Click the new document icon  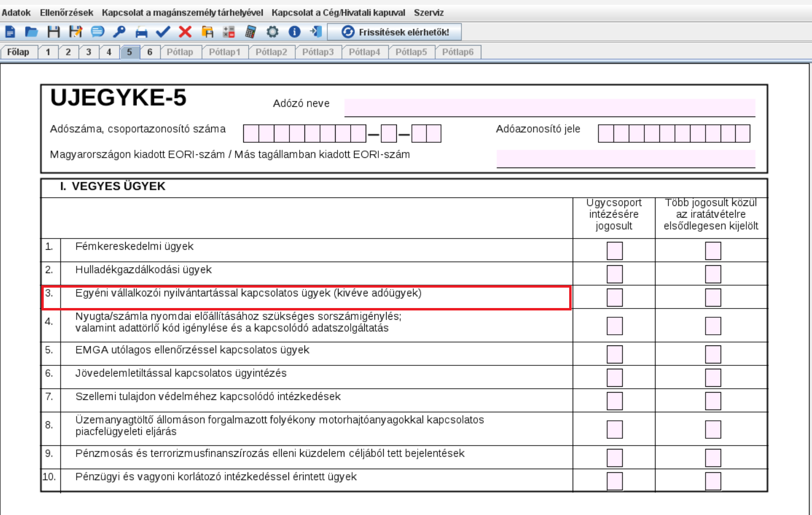click(10, 32)
